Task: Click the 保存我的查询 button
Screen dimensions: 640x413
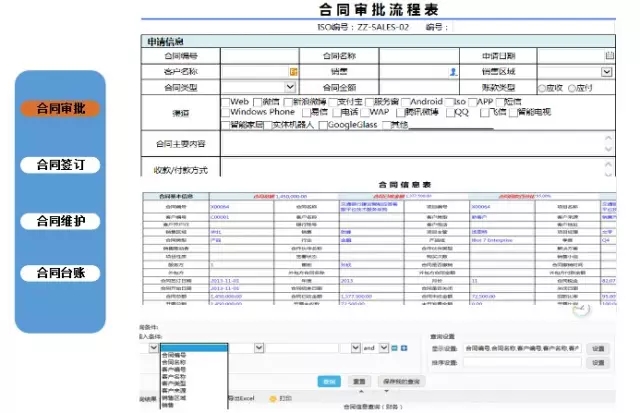Action: [401, 382]
